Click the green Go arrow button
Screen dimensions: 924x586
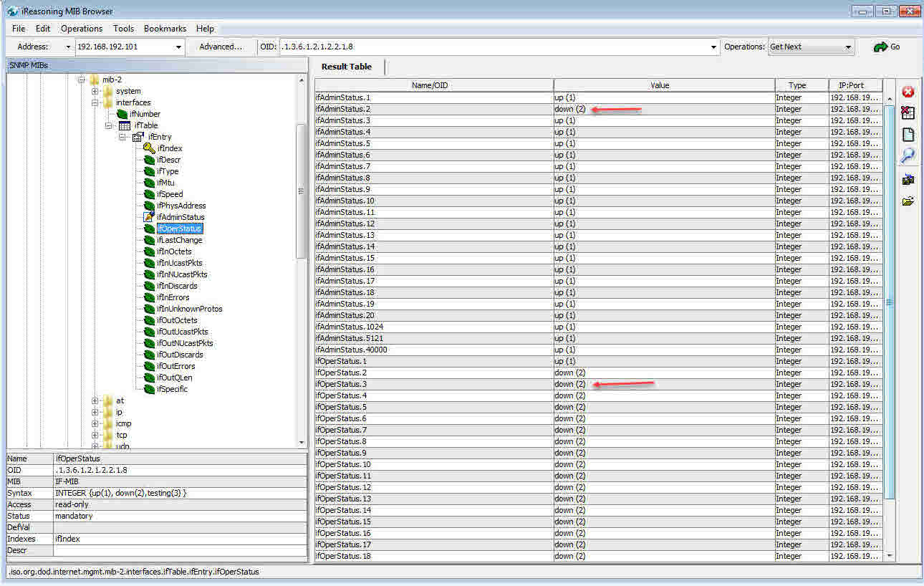(886, 47)
